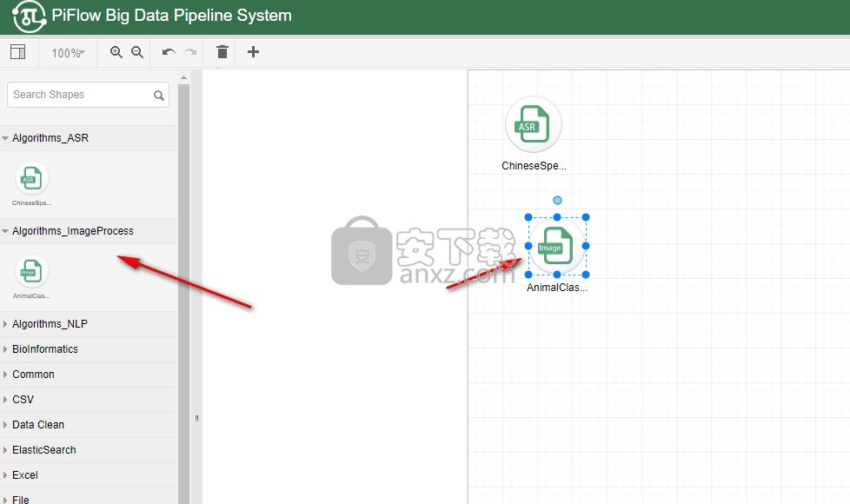Expand the File category
Image resolution: width=850 pixels, height=504 pixels.
[x=89, y=498]
